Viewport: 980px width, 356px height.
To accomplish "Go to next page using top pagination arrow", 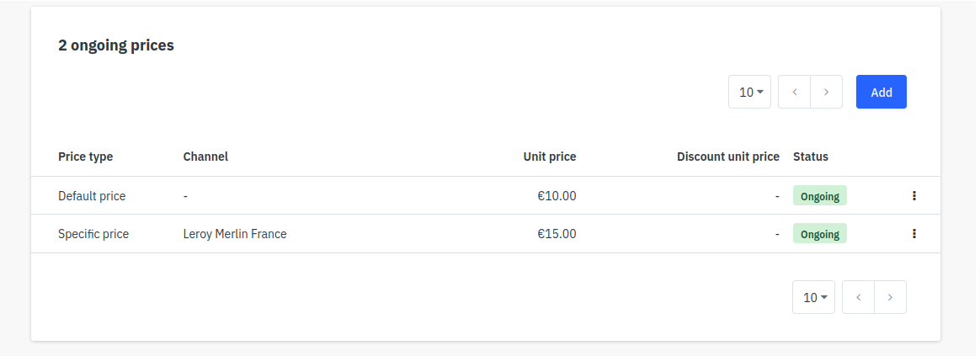I will [x=826, y=92].
